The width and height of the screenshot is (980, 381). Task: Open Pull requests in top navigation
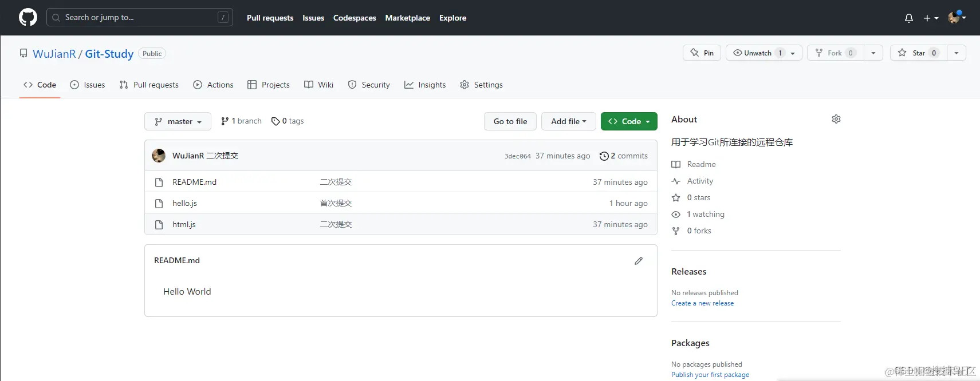[x=270, y=18]
